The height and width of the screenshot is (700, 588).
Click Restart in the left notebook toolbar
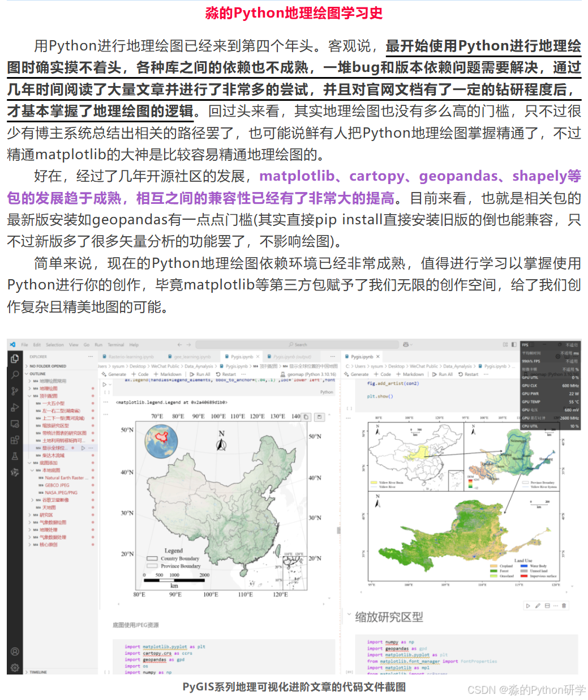pos(226,374)
